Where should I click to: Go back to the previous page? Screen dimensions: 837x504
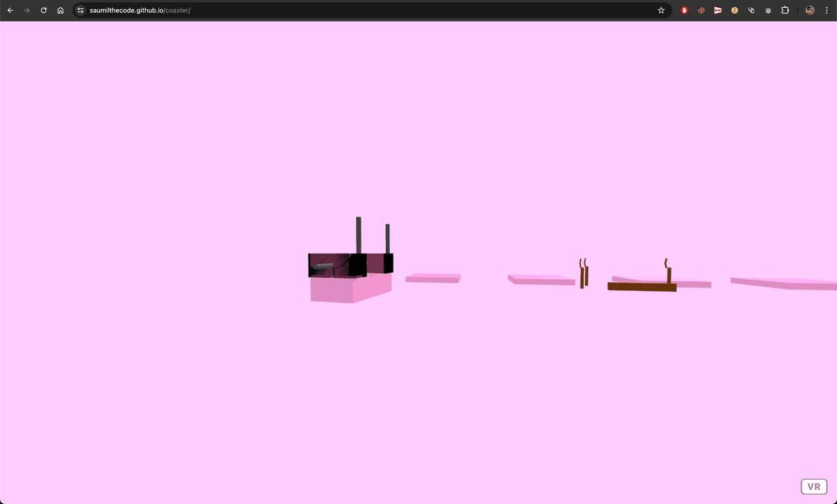[x=10, y=10]
